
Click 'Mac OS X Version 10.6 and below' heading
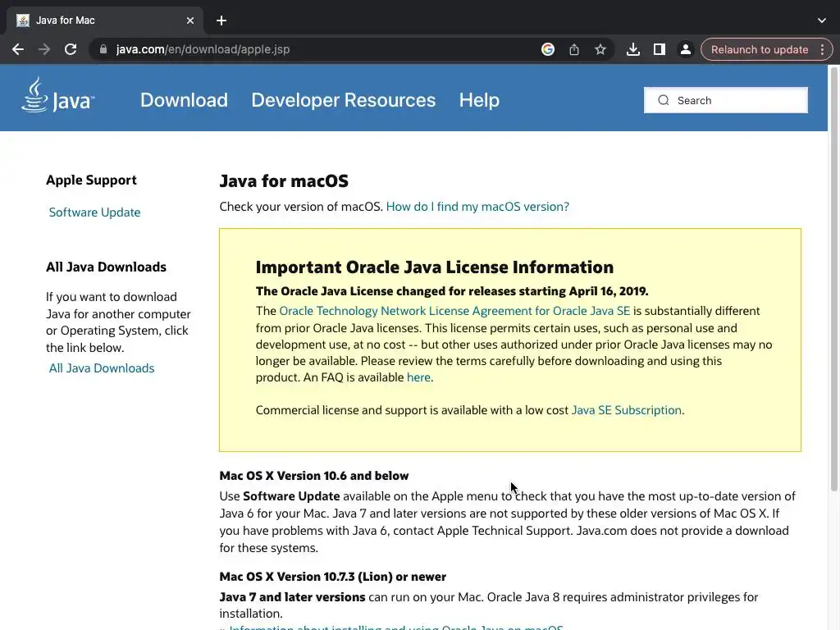(314, 476)
